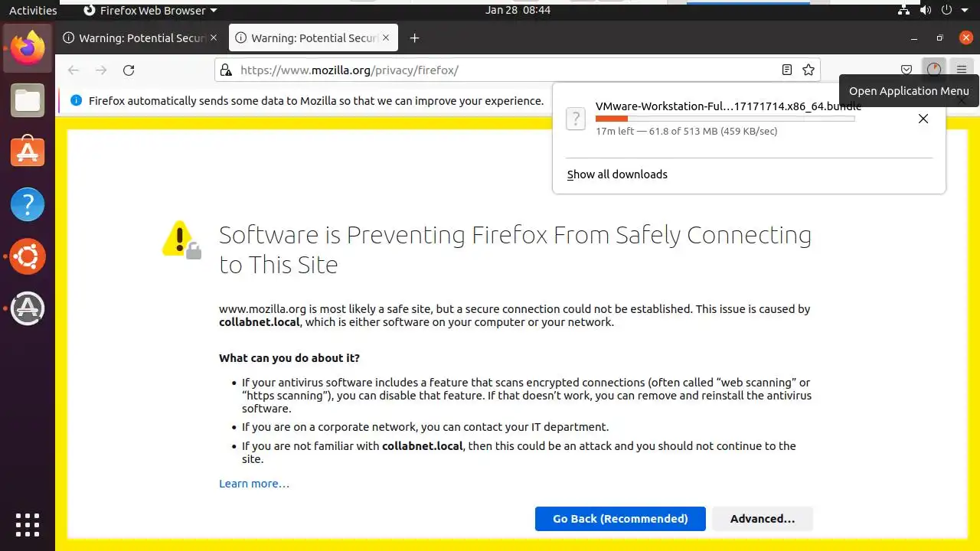Viewport: 980px width, 551px height.
Task: Cancel the VMware-Workstation download
Action: point(923,119)
